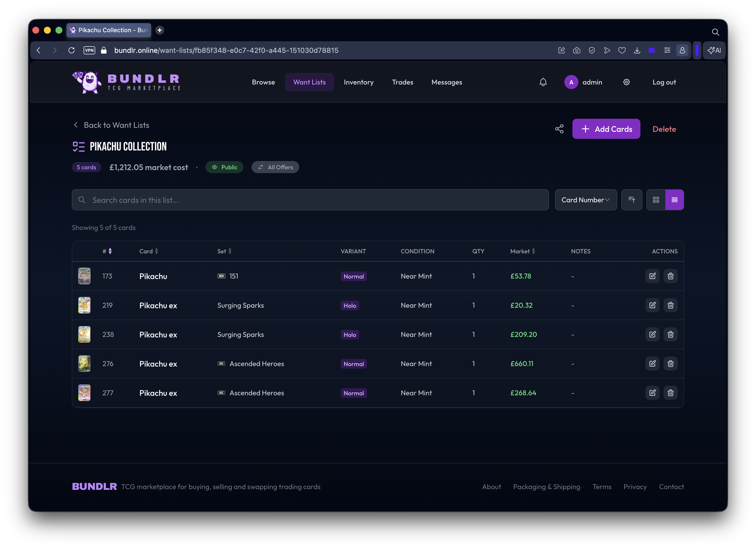Edit the Pikachu ex 219 entry
The height and width of the screenshot is (549, 756).
pos(652,305)
